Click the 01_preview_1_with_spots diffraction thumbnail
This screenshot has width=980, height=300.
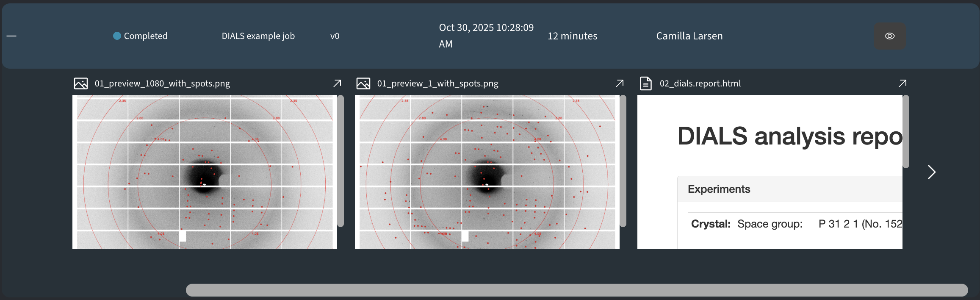point(487,172)
